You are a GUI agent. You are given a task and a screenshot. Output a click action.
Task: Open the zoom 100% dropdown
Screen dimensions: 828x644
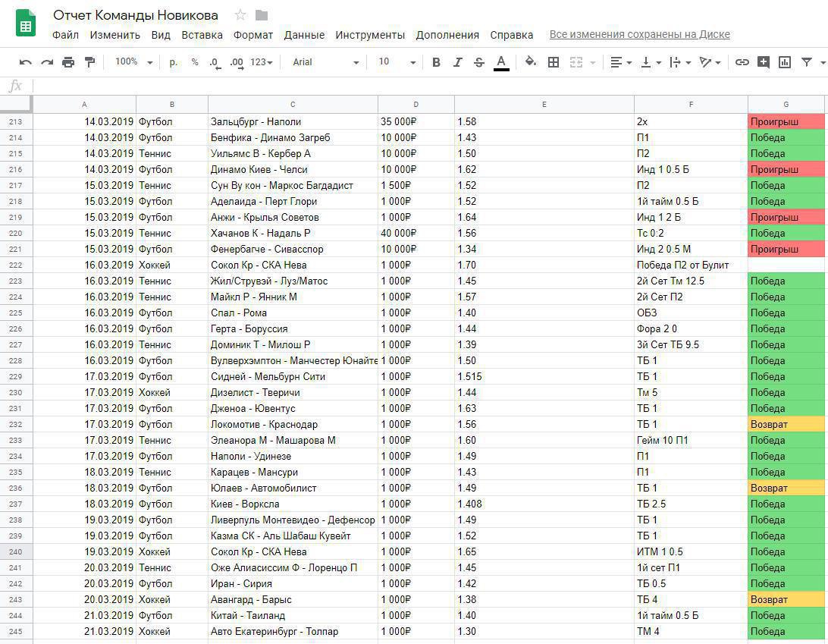click(x=134, y=62)
